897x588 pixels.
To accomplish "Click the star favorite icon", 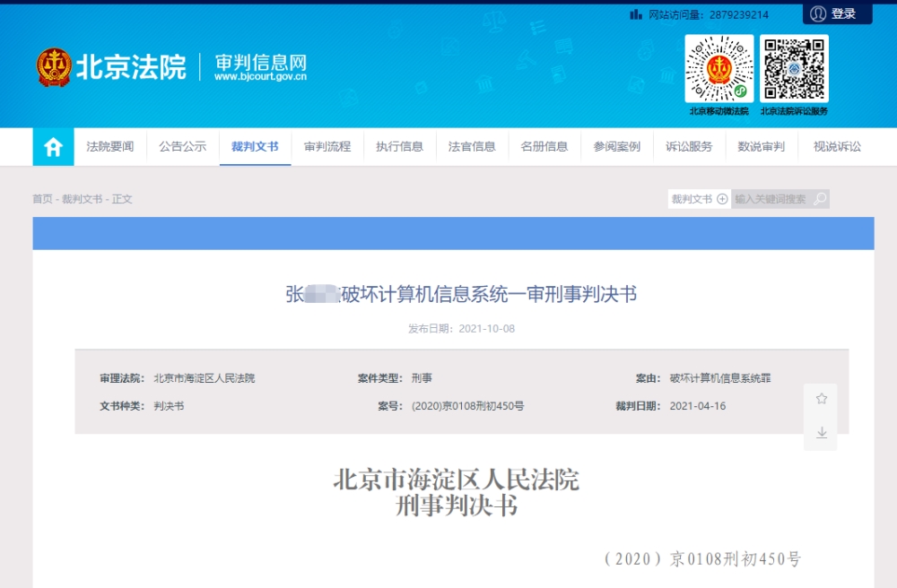I will [x=821, y=399].
